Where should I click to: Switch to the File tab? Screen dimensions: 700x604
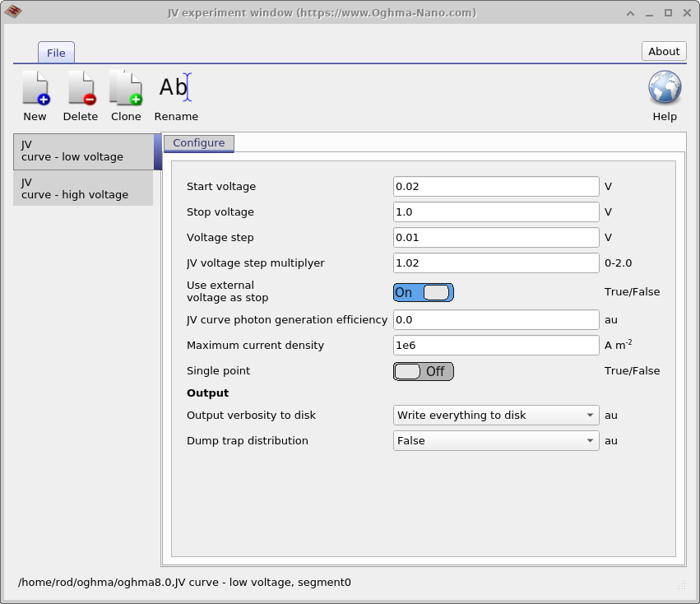coord(56,52)
